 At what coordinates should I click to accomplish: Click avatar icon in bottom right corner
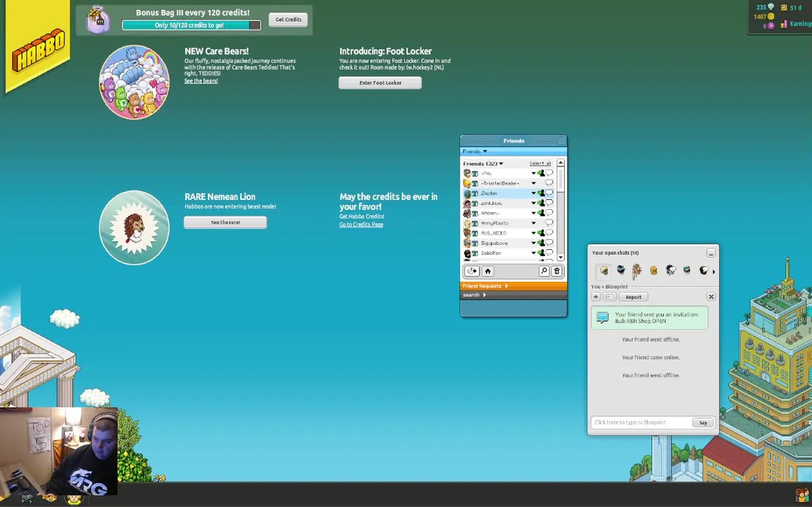(x=802, y=494)
